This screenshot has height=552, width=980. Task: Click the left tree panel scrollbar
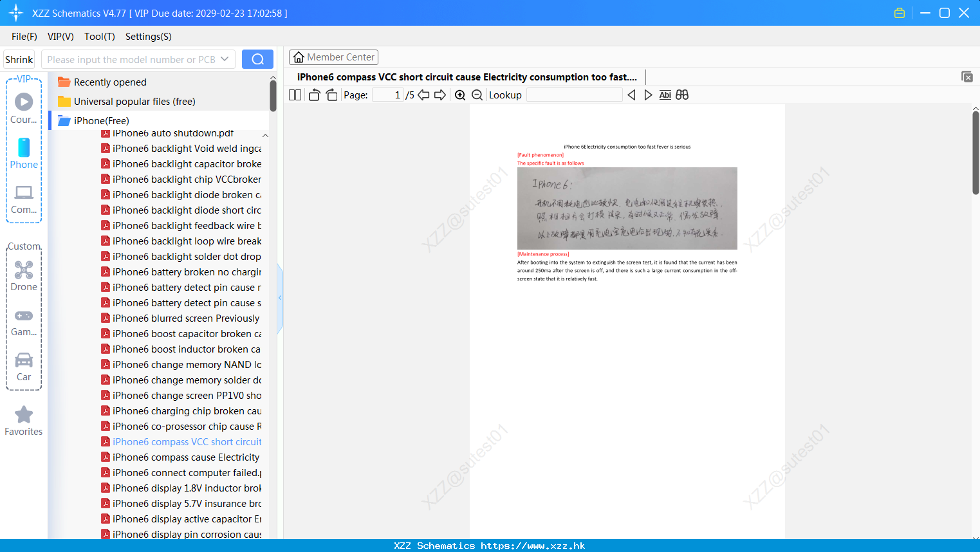[273, 95]
